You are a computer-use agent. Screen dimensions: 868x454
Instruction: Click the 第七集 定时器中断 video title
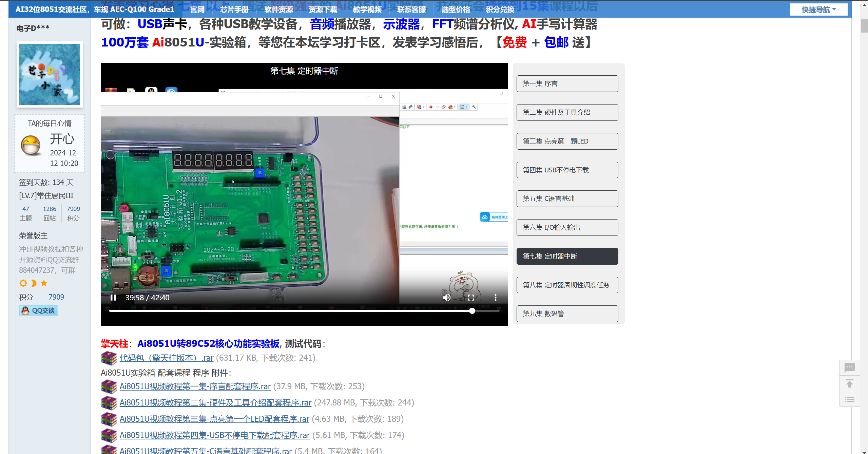click(304, 71)
